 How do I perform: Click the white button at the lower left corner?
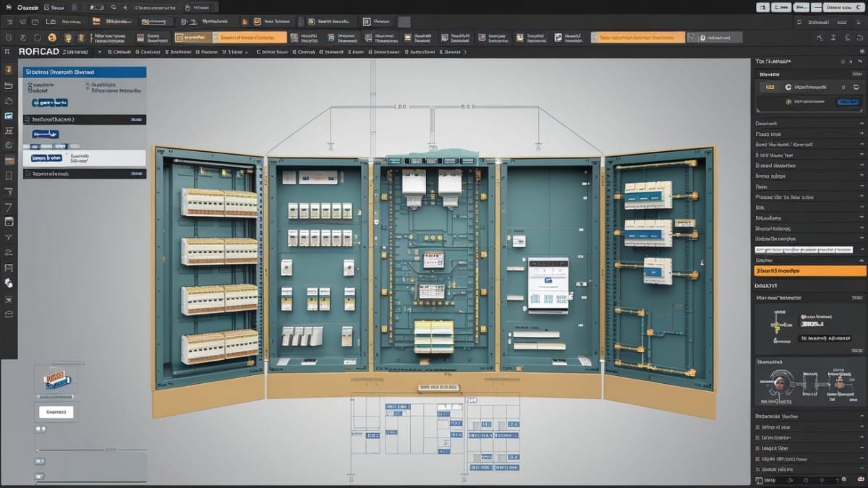pos(56,411)
